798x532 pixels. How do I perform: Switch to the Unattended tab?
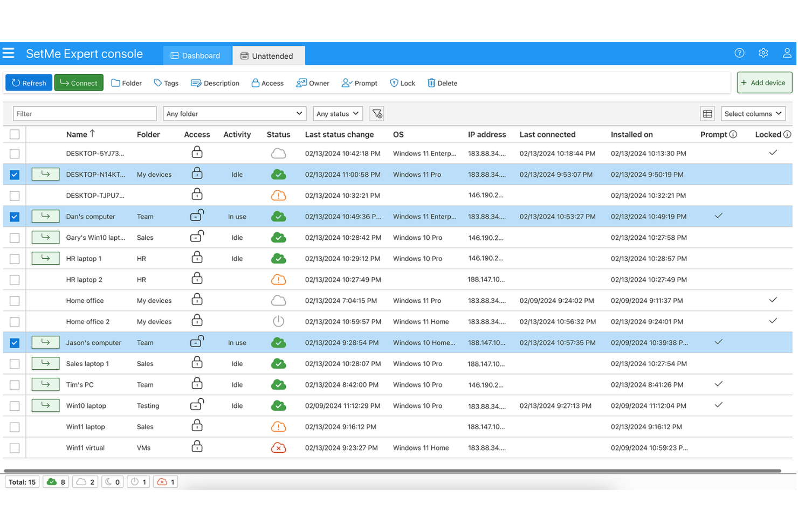[x=269, y=56]
